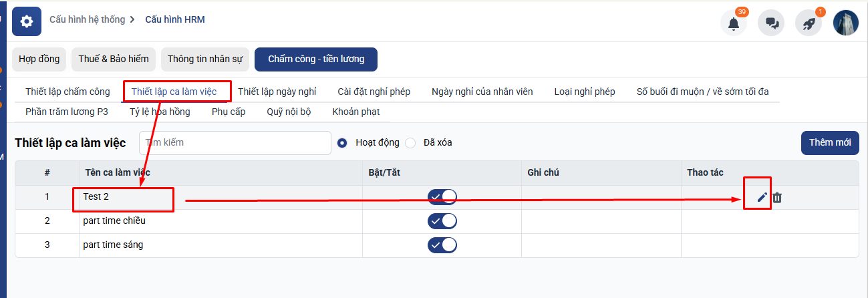Open the notifications bell
Screen dimensions: 868x298
[733, 23]
